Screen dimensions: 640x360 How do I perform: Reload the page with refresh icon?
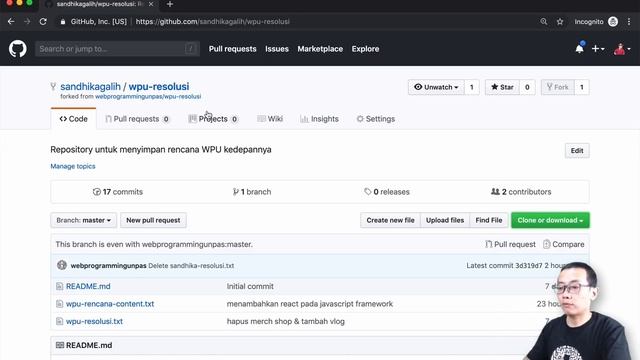[43, 22]
